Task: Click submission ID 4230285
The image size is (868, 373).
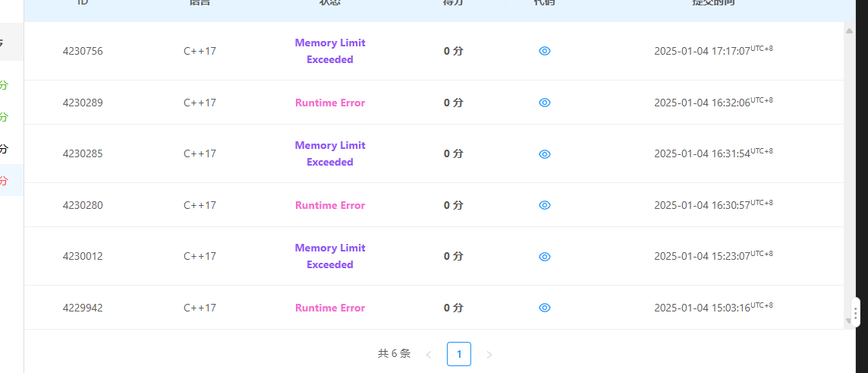Action: 83,153
